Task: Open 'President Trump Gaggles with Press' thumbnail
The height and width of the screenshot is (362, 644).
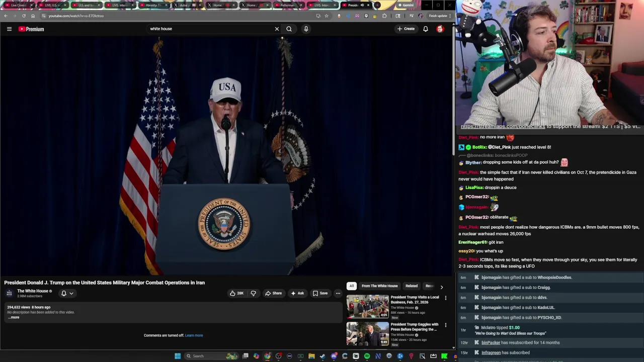Action: click(x=367, y=333)
